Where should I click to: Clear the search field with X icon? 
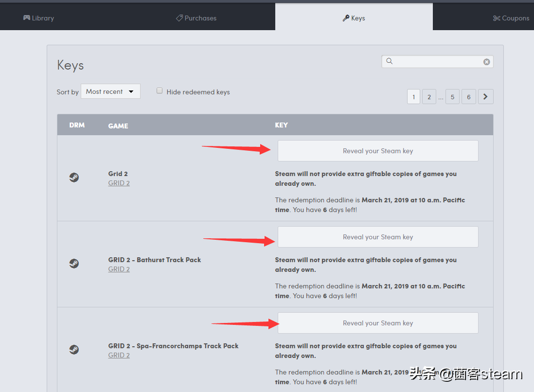click(486, 62)
